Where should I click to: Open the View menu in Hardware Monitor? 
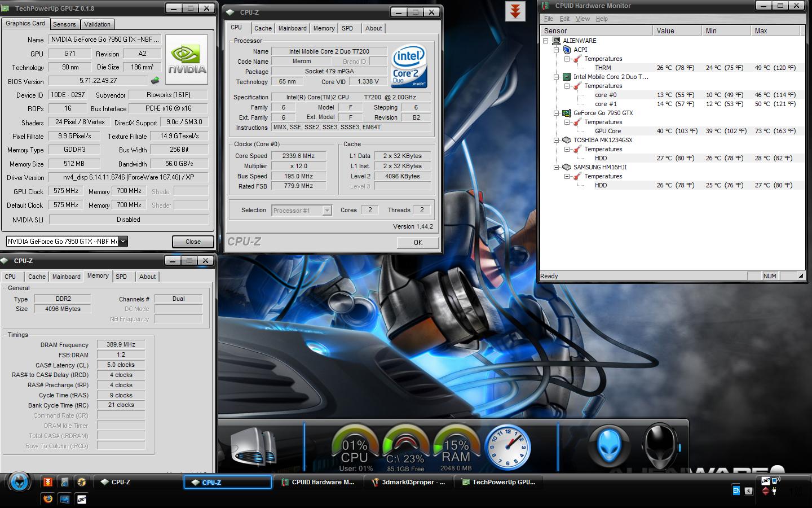582,19
